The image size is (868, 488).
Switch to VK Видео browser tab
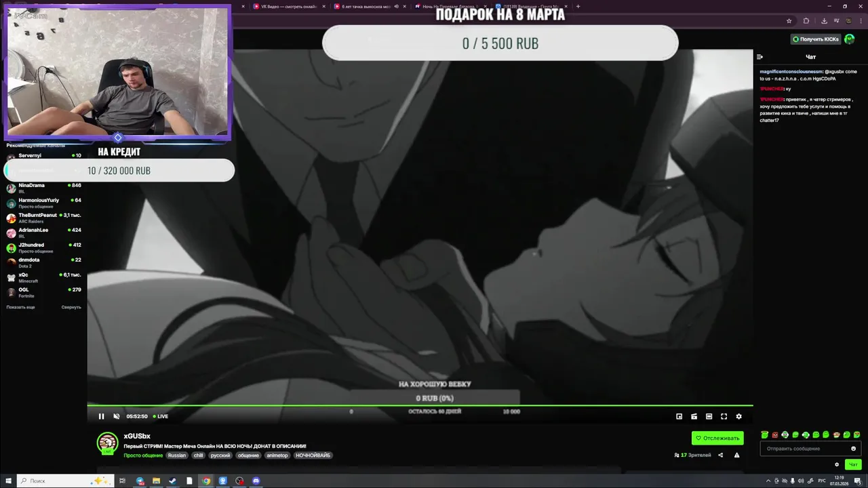288,6
